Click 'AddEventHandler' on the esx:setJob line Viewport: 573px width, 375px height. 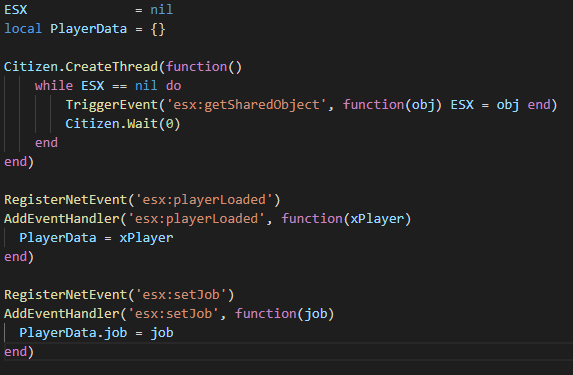(62, 314)
